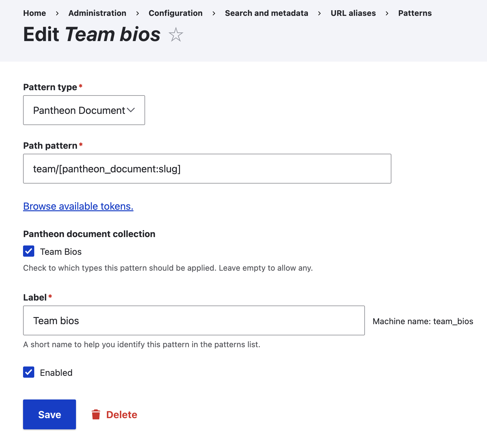Screen dimensions: 487x448
Task: Click the "Team Bios" checkbox label text
Action: (x=61, y=252)
